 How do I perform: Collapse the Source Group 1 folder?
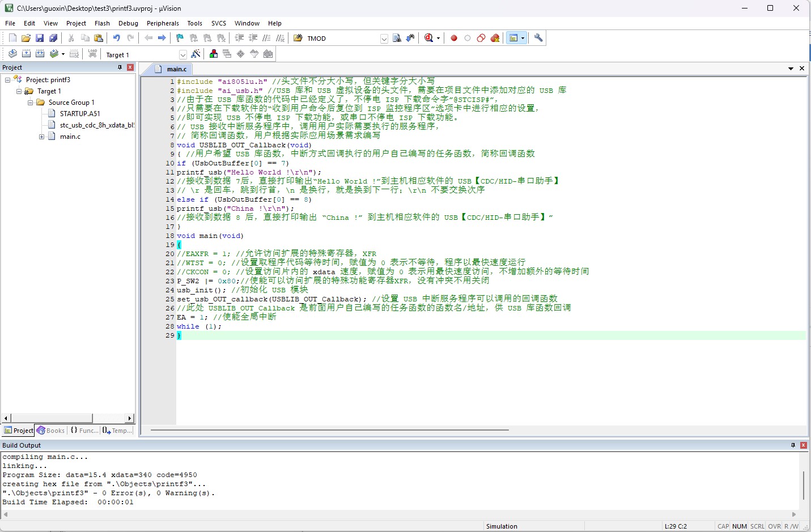point(30,103)
